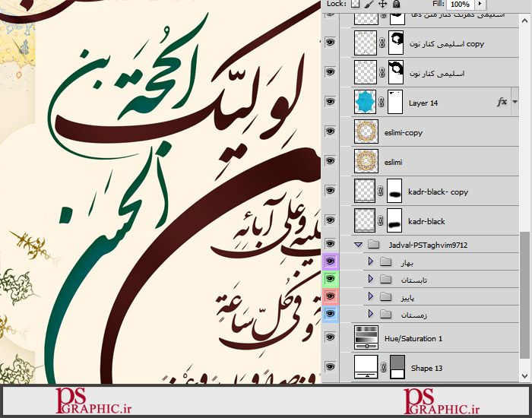532x418 pixels.
Task: Toggle visibility of Layer 14
Action: point(330,101)
